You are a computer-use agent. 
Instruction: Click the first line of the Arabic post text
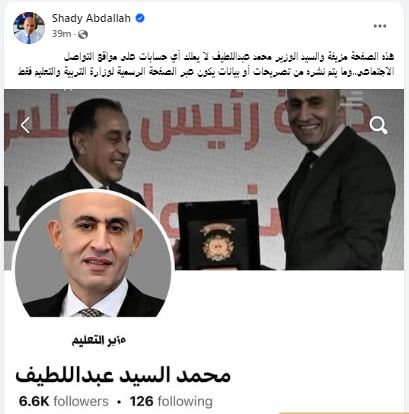click(229, 56)
